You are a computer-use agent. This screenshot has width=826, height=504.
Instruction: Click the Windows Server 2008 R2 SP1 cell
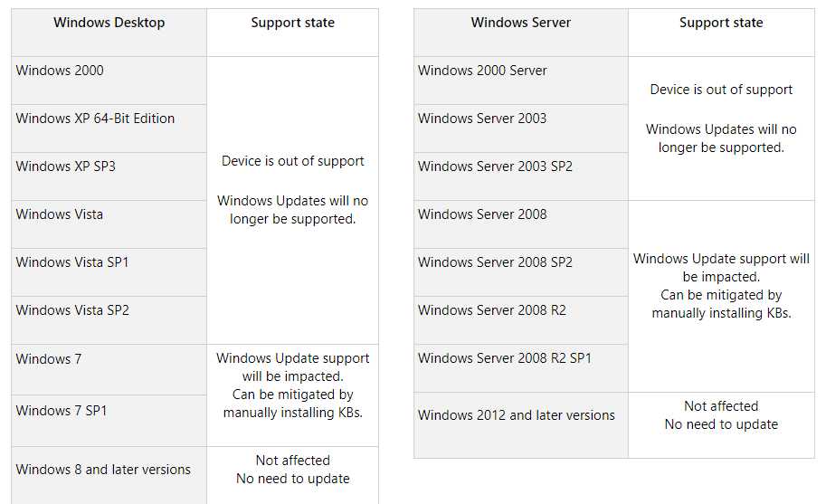pyautogui.click(x=505, y=358)
